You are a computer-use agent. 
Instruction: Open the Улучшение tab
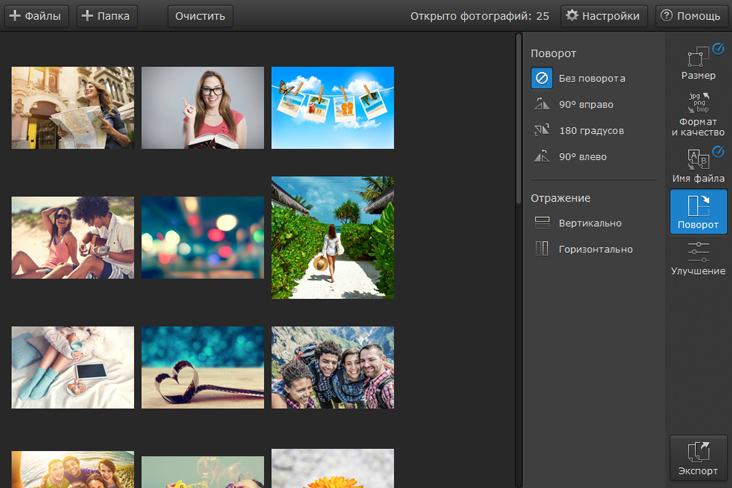coord(698,258)
